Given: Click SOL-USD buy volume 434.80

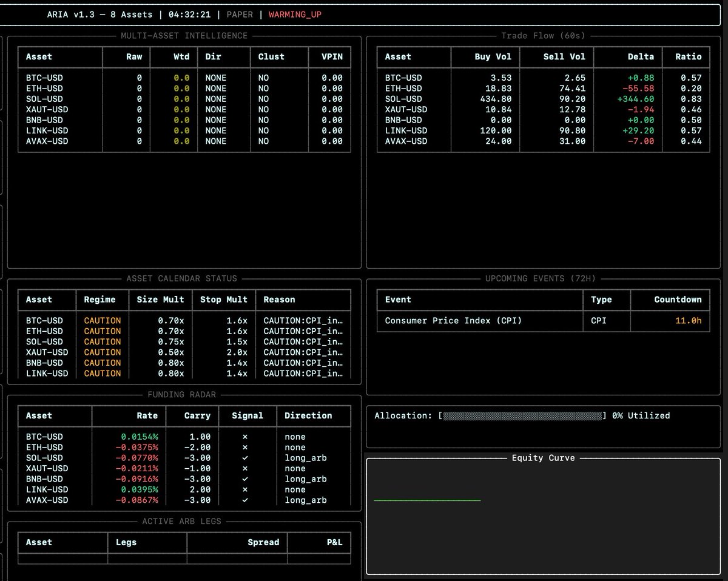Looking at the screenshot, I should [496, 99].
